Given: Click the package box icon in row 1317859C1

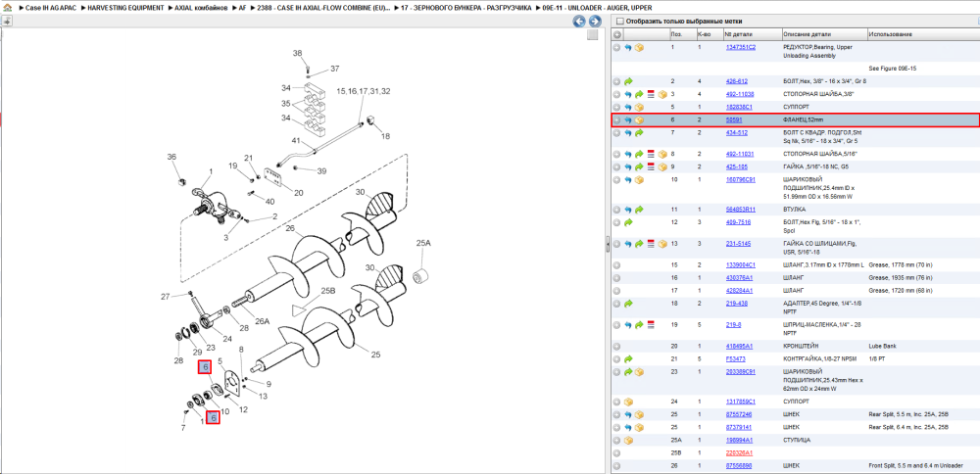Looking at the screenshot, I should (x=629, y=402).
